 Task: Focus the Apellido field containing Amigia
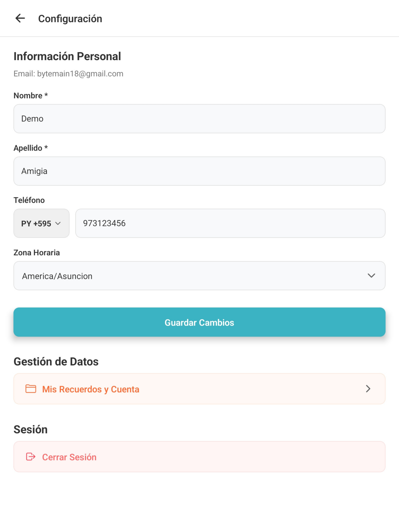(x=199, y=171)
